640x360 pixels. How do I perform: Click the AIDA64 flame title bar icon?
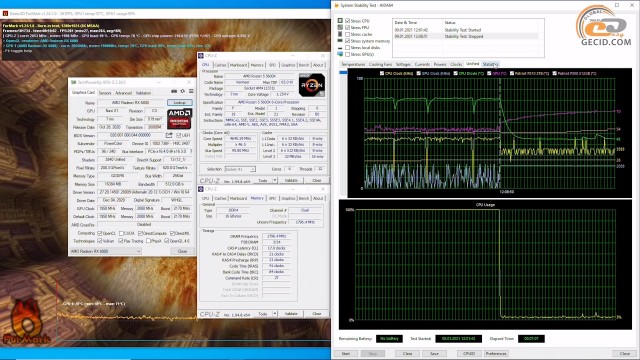pos(336,5)
